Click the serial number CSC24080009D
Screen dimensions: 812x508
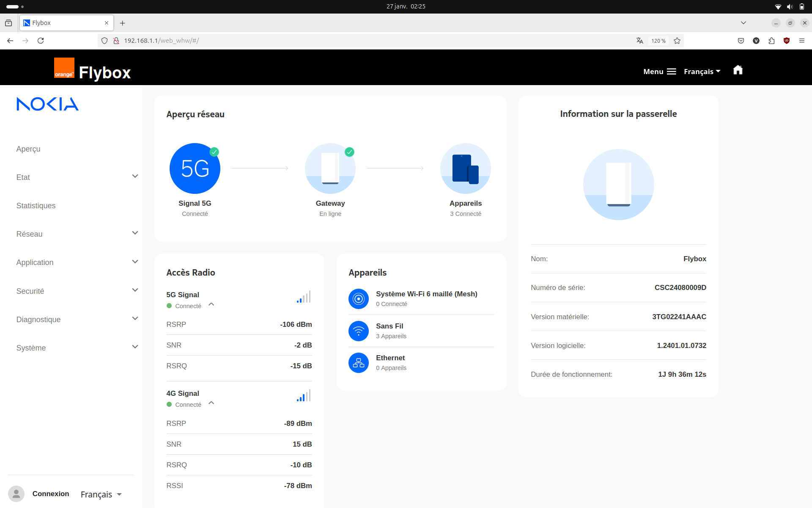click(x=680, y=288)
